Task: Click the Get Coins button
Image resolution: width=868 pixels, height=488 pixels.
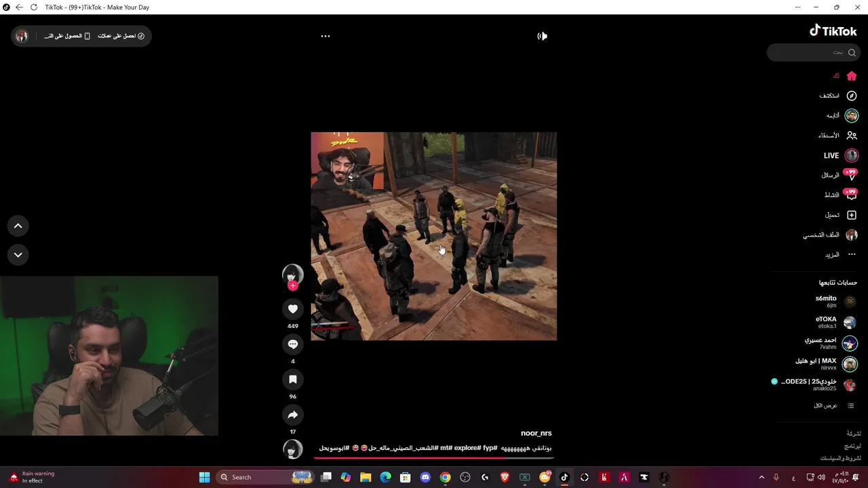Action: [x=121, y=36]
